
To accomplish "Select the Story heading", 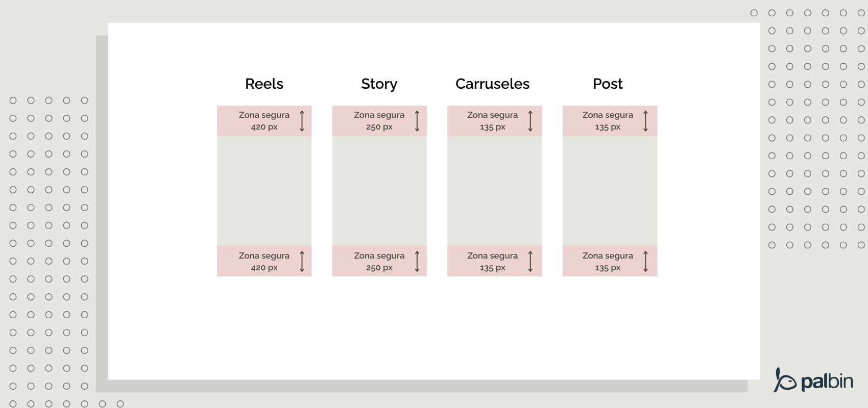I will point(379,84).
